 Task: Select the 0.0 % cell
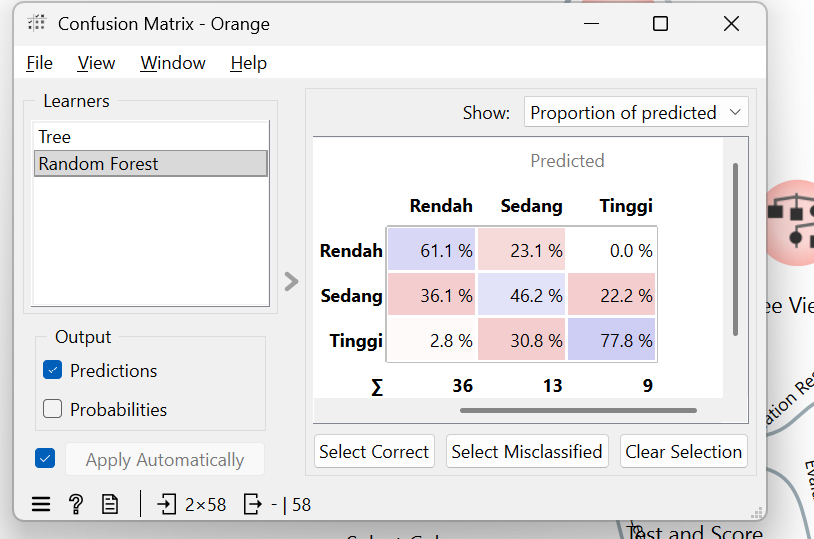coord(612,249)
